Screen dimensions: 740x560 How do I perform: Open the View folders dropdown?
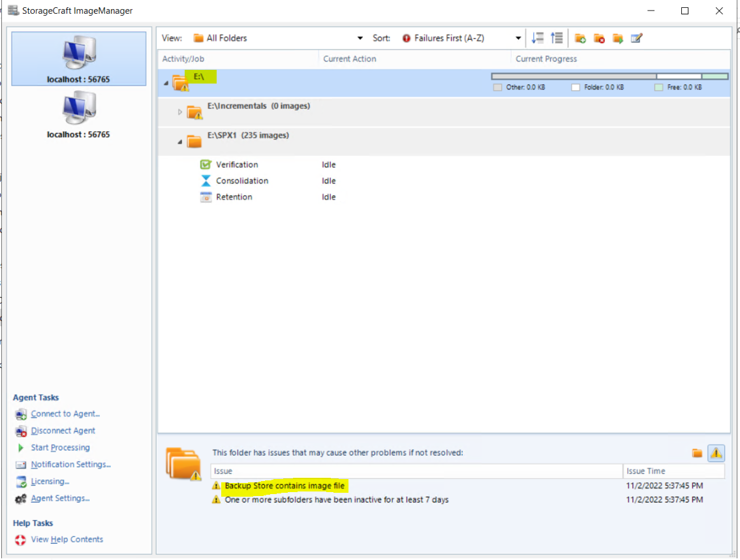(360, 38)
